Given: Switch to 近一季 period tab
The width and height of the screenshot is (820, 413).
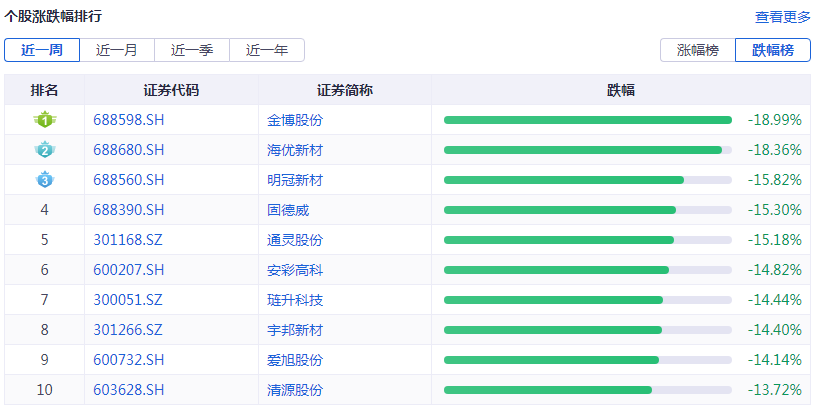Looking at the screenshot, I should click(x=192, y=50).
